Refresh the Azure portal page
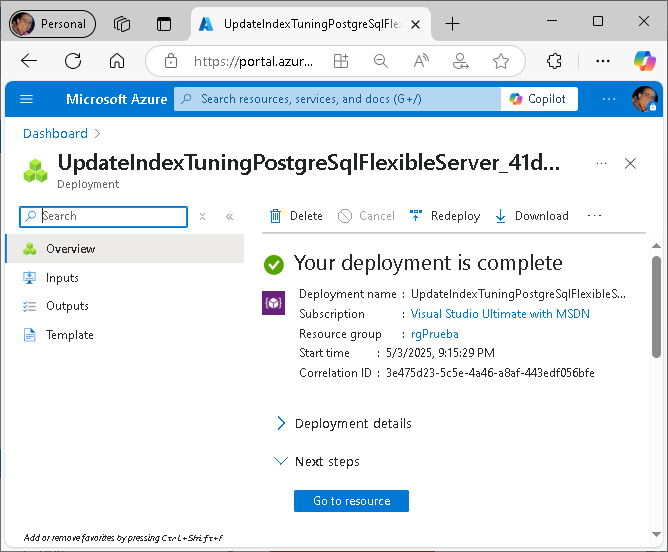Screen dimensions: 668x552 [x=73, y=61]
